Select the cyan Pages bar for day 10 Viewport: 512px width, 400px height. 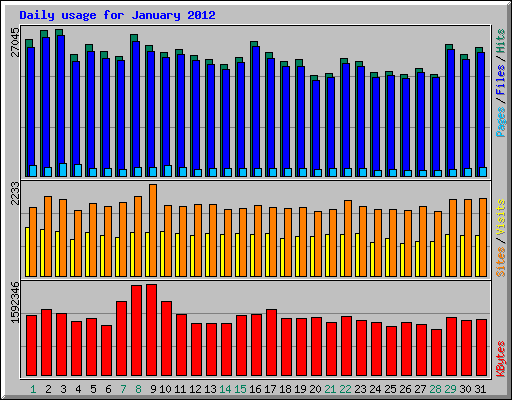point(168,171)
